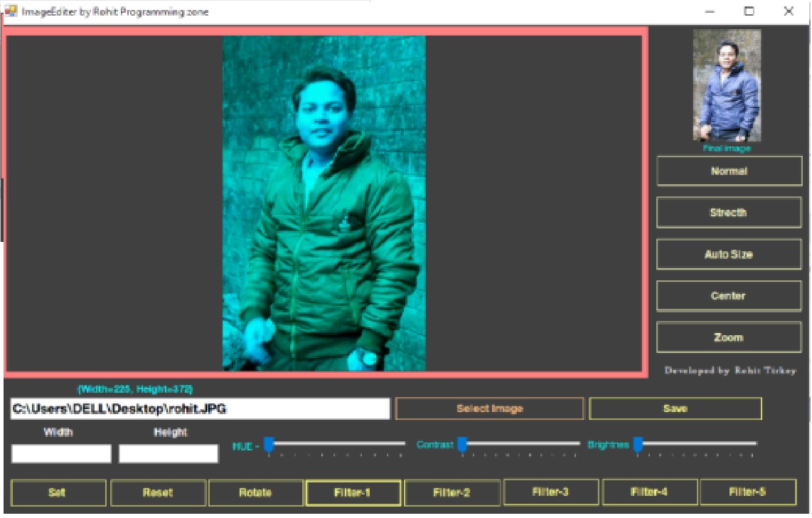Zoom the displayed image
The image size is (812, 518).
[728, 337]
